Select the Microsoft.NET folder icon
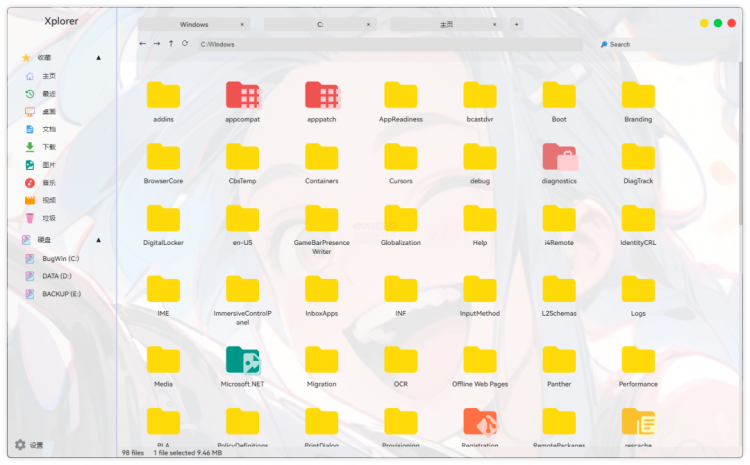 [x=242, y=362]
